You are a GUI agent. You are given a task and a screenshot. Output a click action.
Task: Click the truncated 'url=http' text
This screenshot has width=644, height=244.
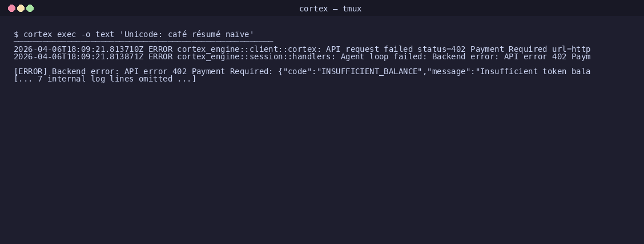pos(571,49)
